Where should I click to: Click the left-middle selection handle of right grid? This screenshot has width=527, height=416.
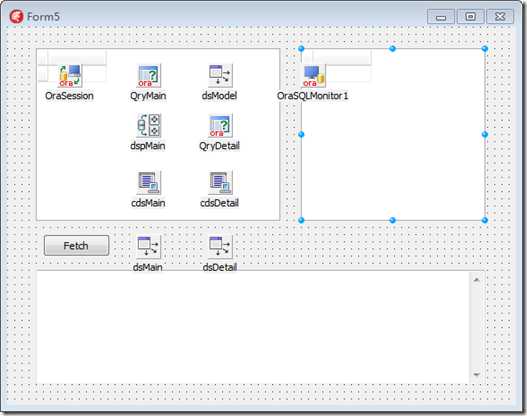coord(301,134)
